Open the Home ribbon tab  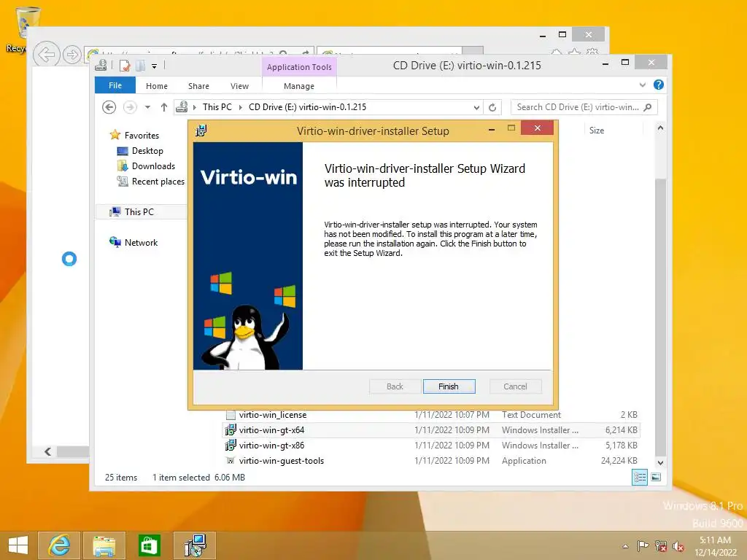[x=157, y=86]
